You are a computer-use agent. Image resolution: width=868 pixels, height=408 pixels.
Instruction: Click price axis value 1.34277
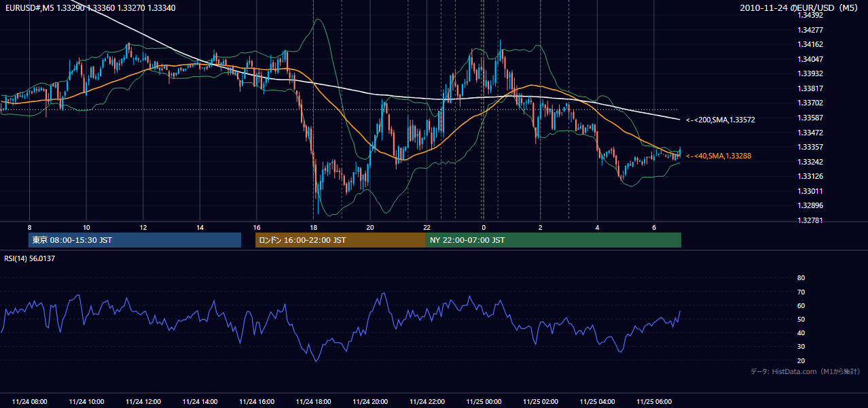pos(811,30)
